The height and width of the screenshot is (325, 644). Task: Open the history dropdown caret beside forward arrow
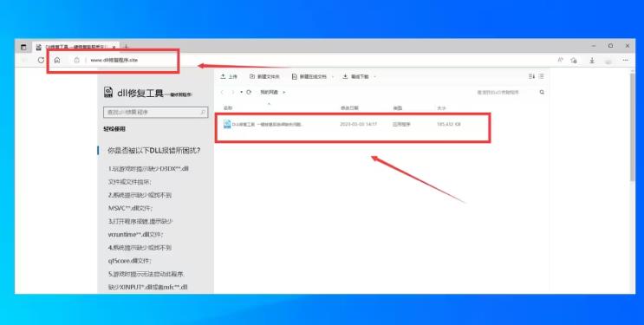coord(241,92)
